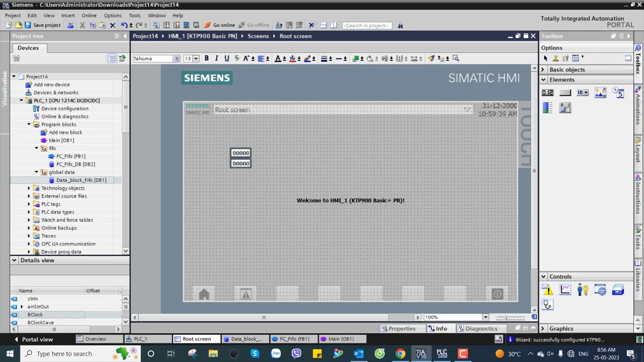This screenshot has height=362, width=644.
Task: Click the selection arrow tool in Toolbox options
Action: [x=545, y=58]
